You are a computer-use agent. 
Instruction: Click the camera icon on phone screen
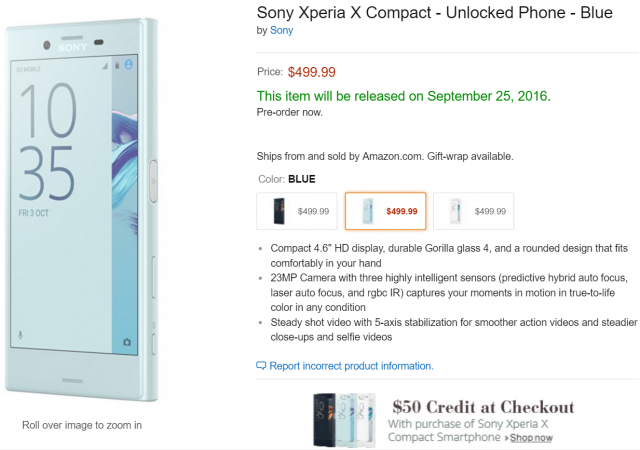pyautogui.click(x=128, y=342)
